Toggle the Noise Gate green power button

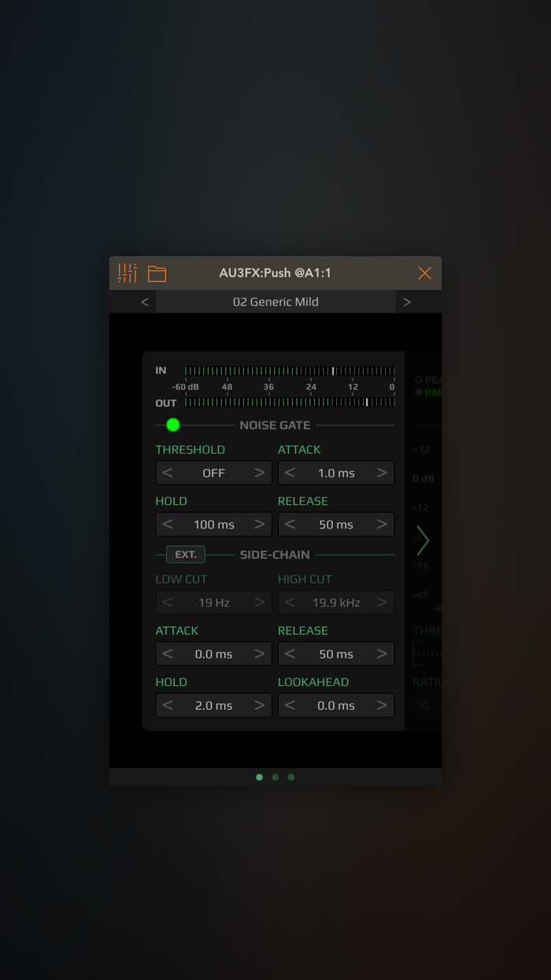173,425
